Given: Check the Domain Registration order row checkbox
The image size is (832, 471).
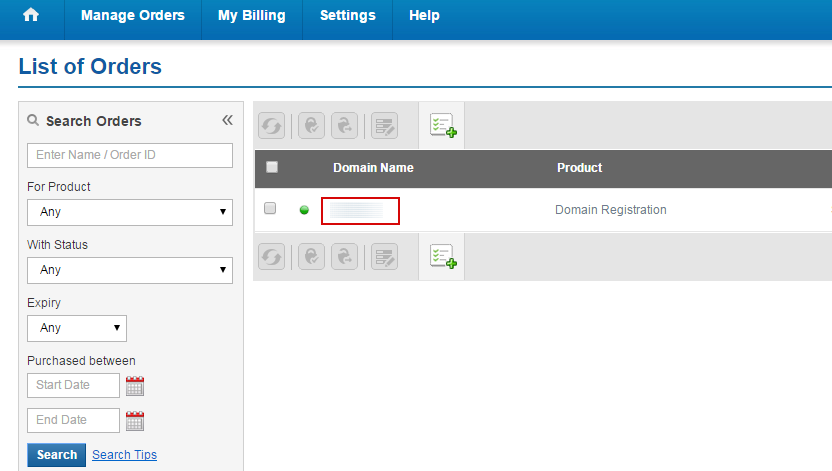Looking at the screenshot, I should click(270, 209).
